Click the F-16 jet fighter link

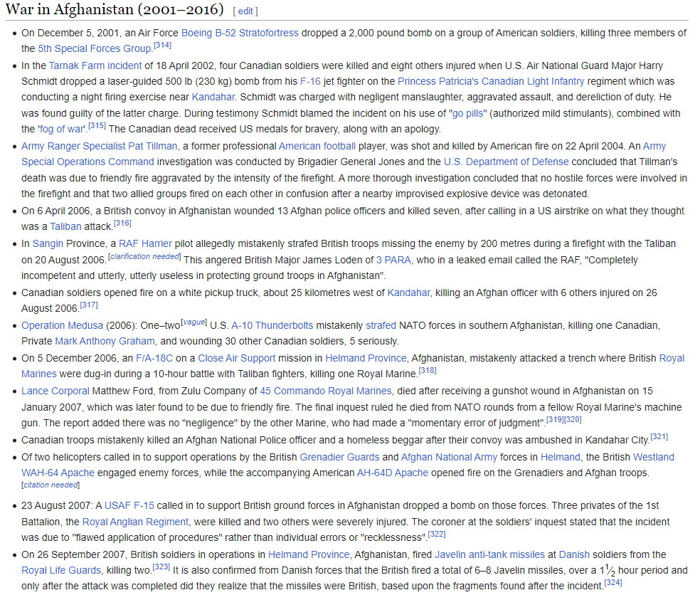click(x=310, y=81)
